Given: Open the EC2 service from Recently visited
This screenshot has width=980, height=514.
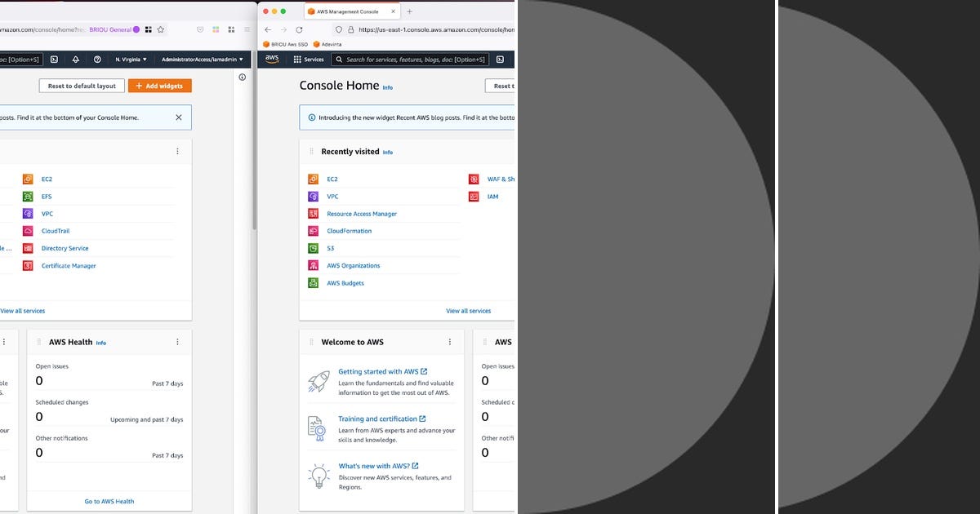Looking at the screenshot, I should point(330,179).
